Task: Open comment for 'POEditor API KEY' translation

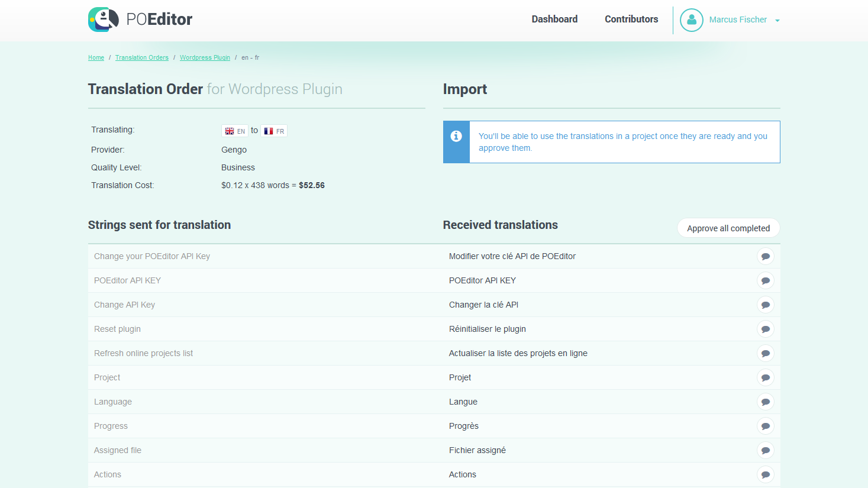Action: (766, 280)
